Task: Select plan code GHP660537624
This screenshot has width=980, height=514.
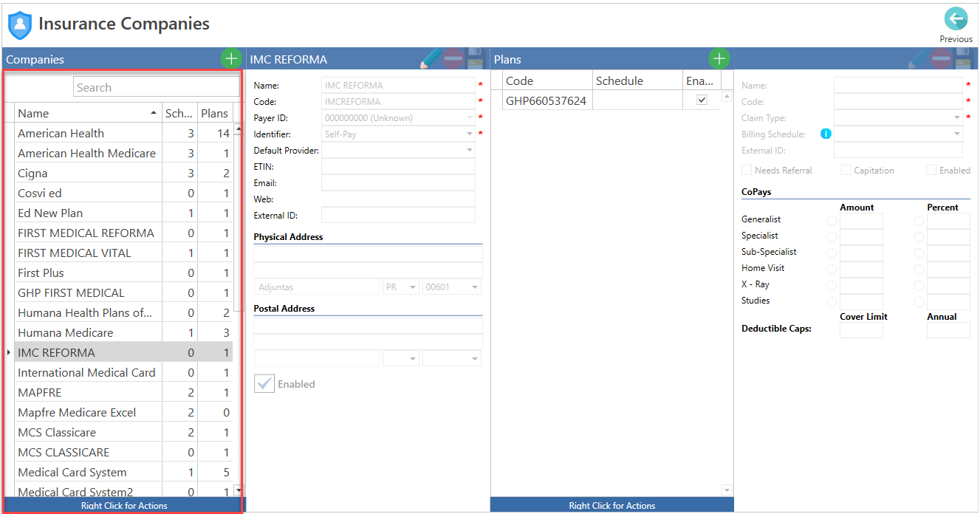Action: click(x=546, y=100)
